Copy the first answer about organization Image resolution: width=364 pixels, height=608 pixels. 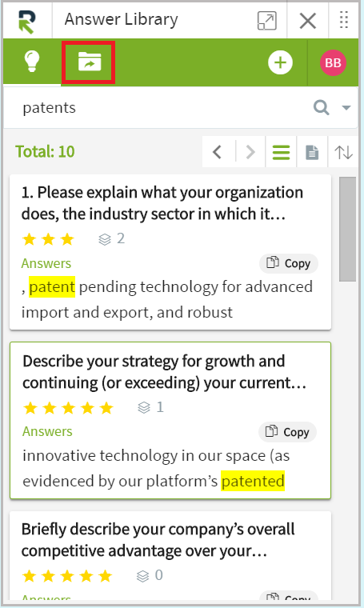point(289,263)
